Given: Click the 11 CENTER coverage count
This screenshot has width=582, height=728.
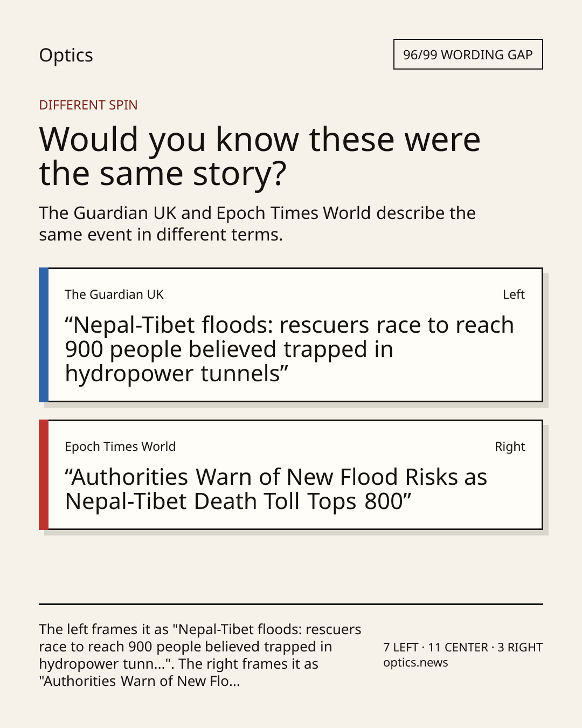Looking at the screenshot, I should click(458, 647).
